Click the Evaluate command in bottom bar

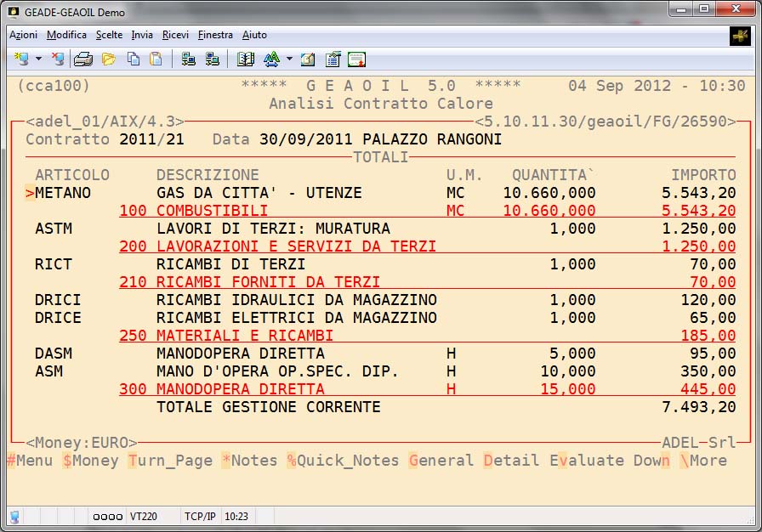(586, 461)
